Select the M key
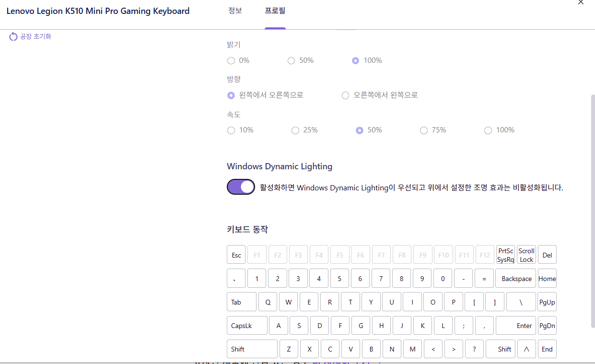This screenshot has height=364, width=595. [412, 349]
